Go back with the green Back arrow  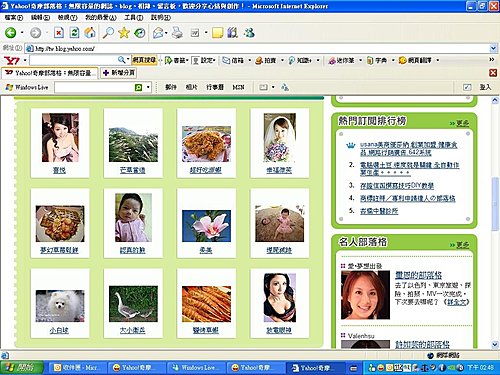[11, 33]
